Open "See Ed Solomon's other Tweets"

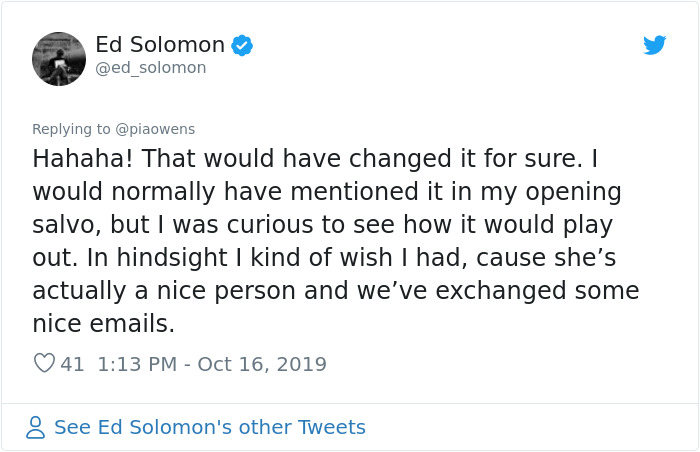point(209,428)
